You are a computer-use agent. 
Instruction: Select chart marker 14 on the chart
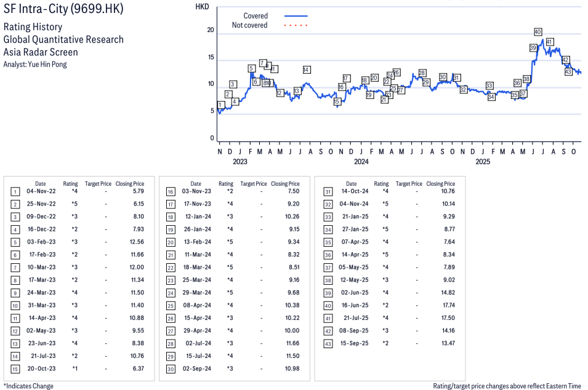pos(306,70)
